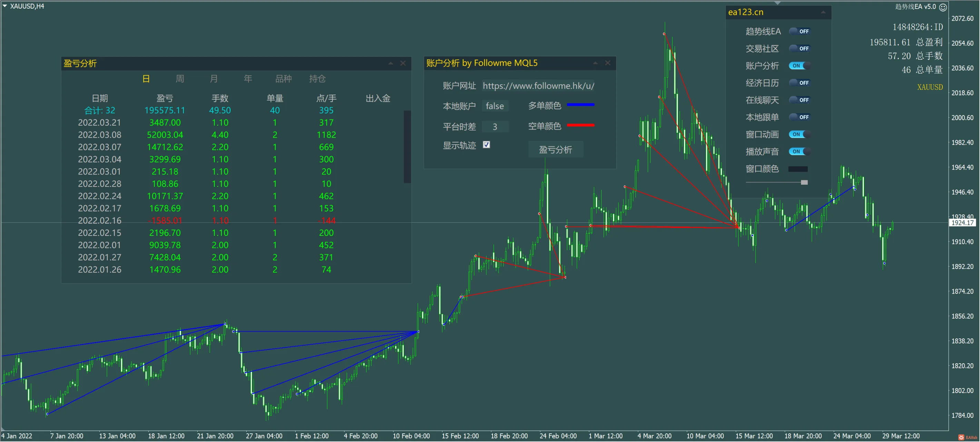Select the 2022.03.04 row date
Image resolution: width=980 pixels, height=442 pixels.
[100, 159]
